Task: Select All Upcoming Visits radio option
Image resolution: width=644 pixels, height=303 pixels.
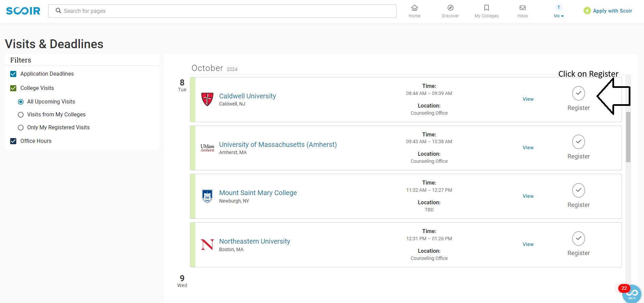Action: pyautogui.click(x=21, y=102)
